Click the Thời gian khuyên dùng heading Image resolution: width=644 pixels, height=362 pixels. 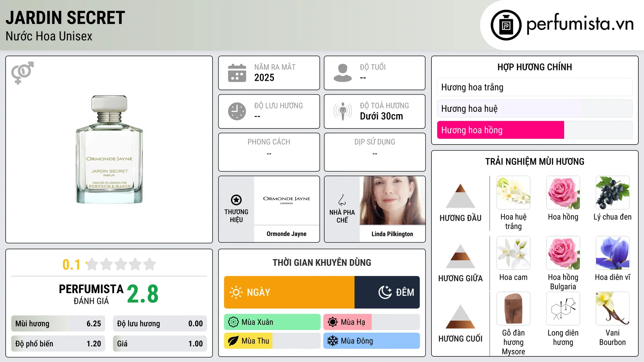(322, 262)
